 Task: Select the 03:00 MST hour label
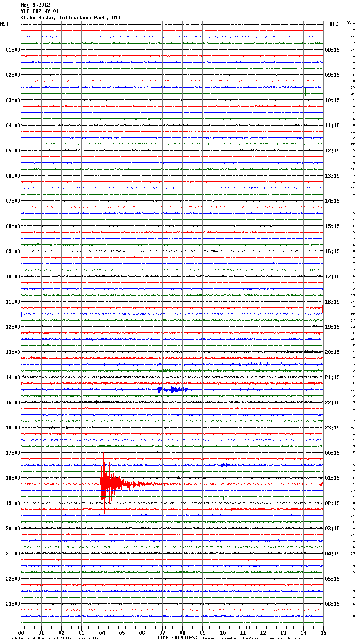tap(13, 100)
